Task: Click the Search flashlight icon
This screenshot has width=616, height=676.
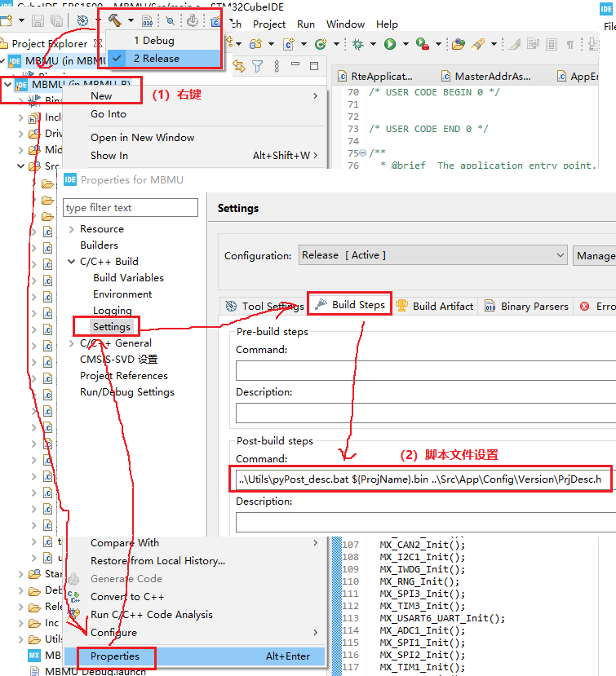Action: tap(478, 44)
